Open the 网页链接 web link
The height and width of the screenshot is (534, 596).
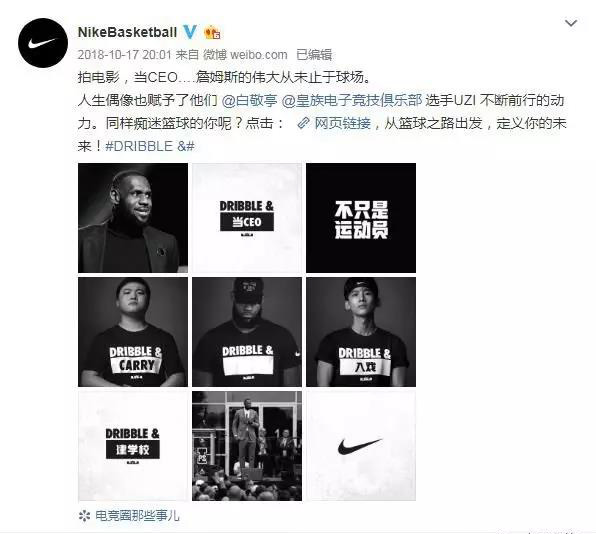click(342, 123)
